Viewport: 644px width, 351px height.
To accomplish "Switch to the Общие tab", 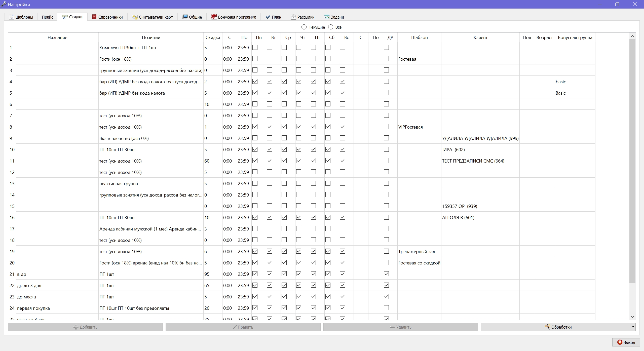I will click(x=192, y=17).
